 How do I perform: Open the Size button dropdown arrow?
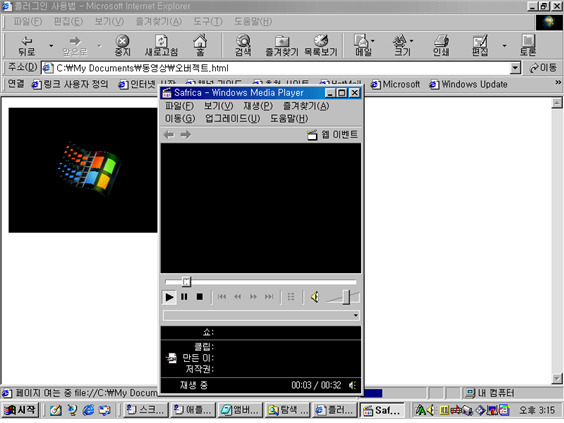[411, 41]
